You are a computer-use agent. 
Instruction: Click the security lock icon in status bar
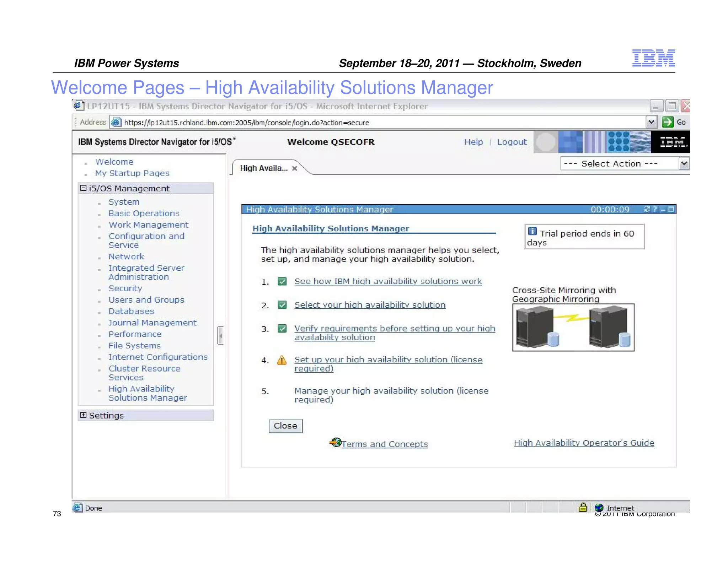click(583, 507)
